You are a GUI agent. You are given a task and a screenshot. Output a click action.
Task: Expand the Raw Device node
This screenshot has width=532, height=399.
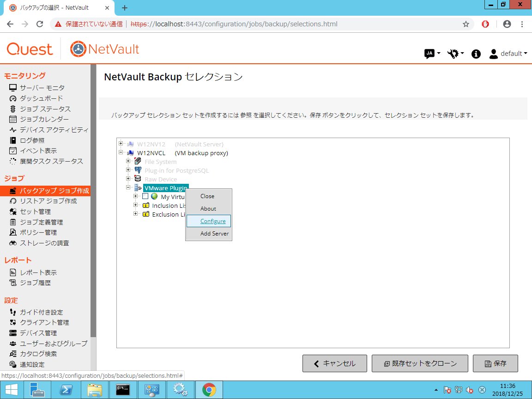[128, 179]
